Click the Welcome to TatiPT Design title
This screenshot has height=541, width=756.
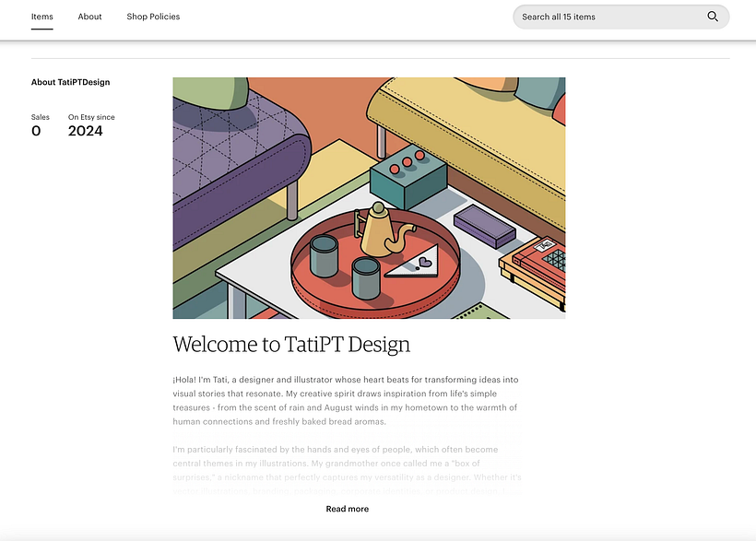pos(290,344)
